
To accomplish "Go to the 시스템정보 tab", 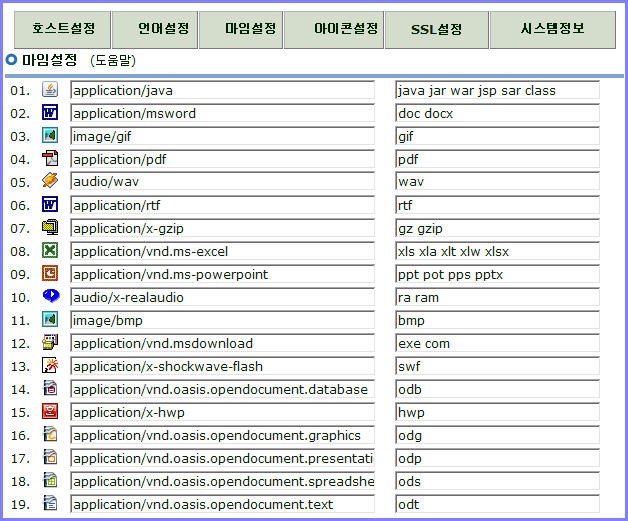I will coord(553,29).
